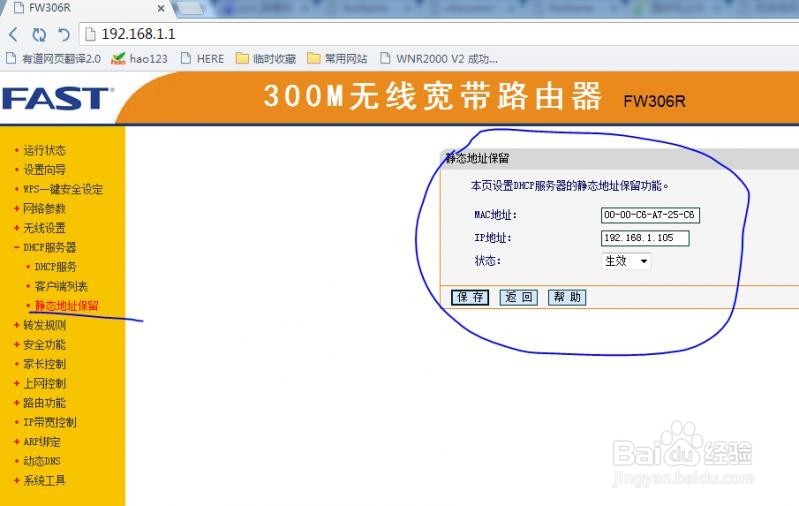This screenshot has height=506, width=799.
Task: Expand the IP带宽控制 menu
Action: click(49, 422)
